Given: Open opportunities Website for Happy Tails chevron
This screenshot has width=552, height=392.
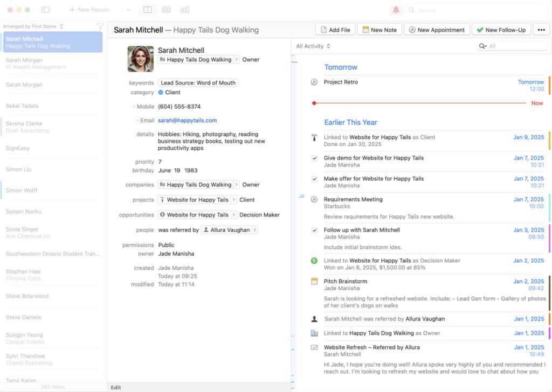Looking at the screenshot, I should 233,215.
